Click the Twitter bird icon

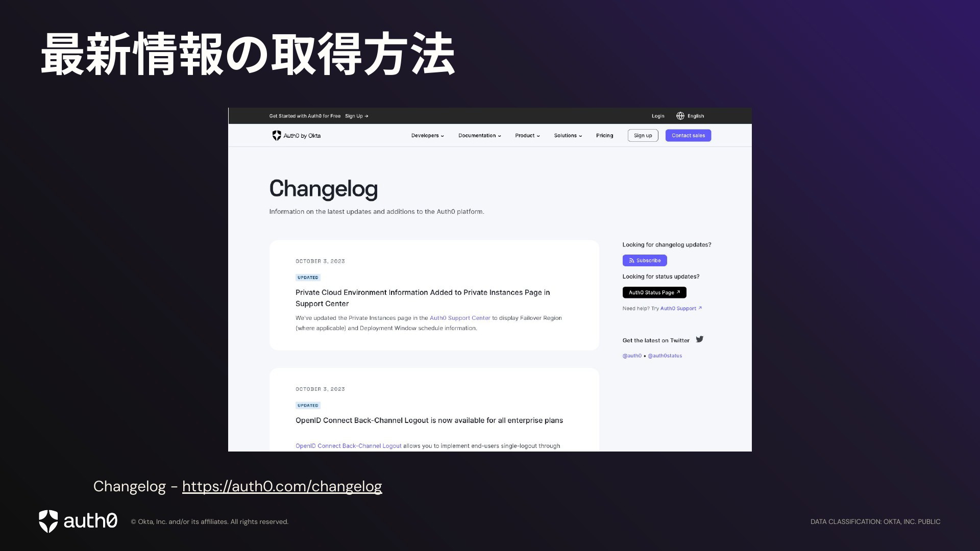pos(700,339)
